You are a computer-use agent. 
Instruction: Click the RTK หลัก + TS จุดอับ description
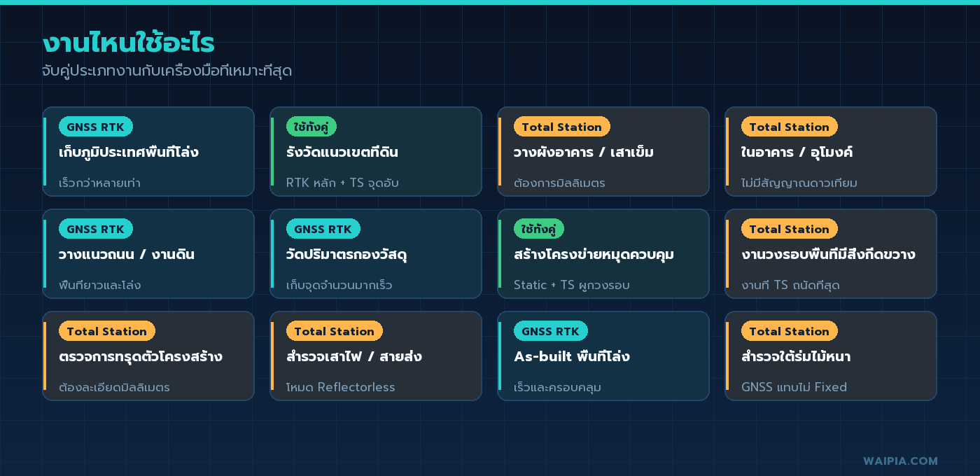(342, 183)
